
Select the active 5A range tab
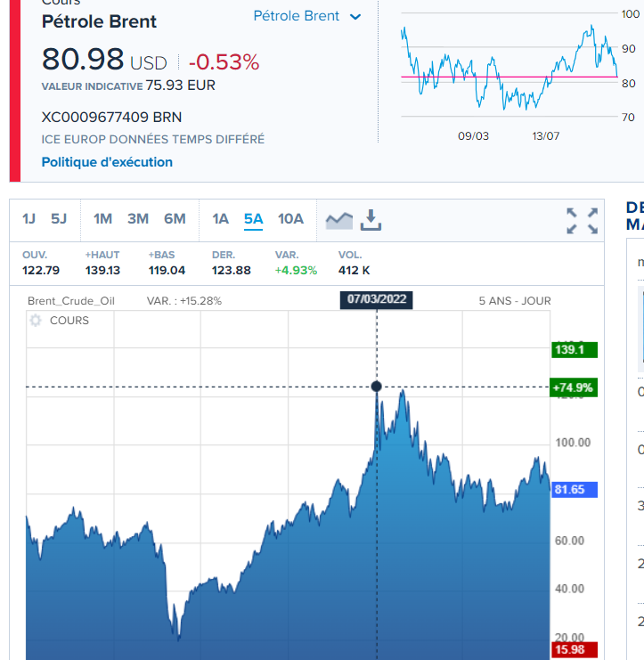coord(253,219)
